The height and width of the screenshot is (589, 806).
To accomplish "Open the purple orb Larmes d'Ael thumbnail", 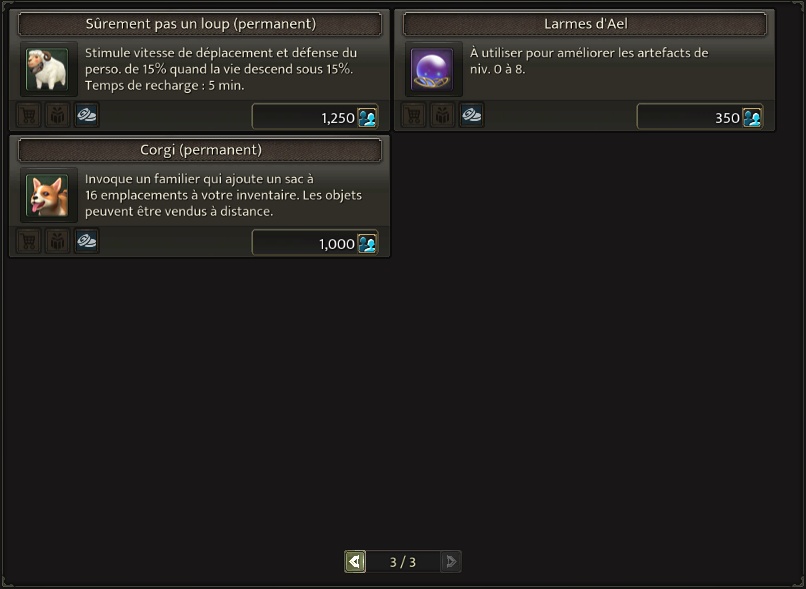I will point(433,69).
